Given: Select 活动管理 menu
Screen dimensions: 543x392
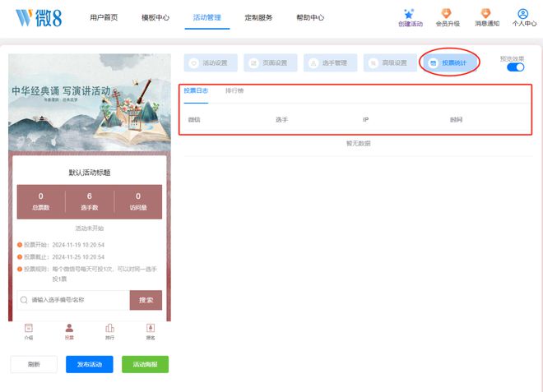Looking at the screenshot, I should tap(207, 17).
